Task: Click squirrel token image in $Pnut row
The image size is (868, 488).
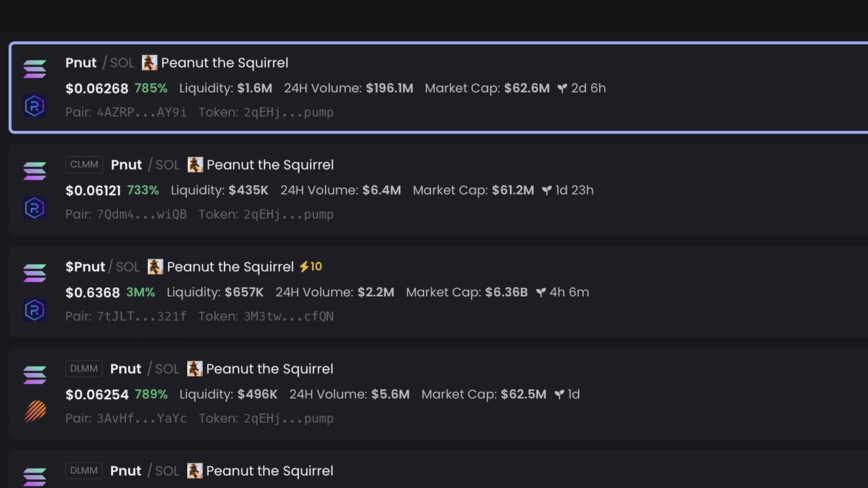Action: (155, 267)
